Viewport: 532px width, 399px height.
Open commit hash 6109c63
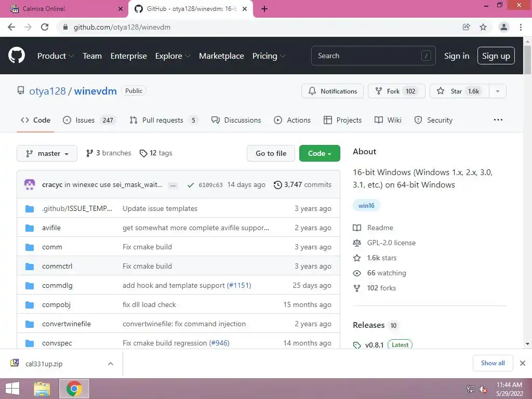(211, 185)
